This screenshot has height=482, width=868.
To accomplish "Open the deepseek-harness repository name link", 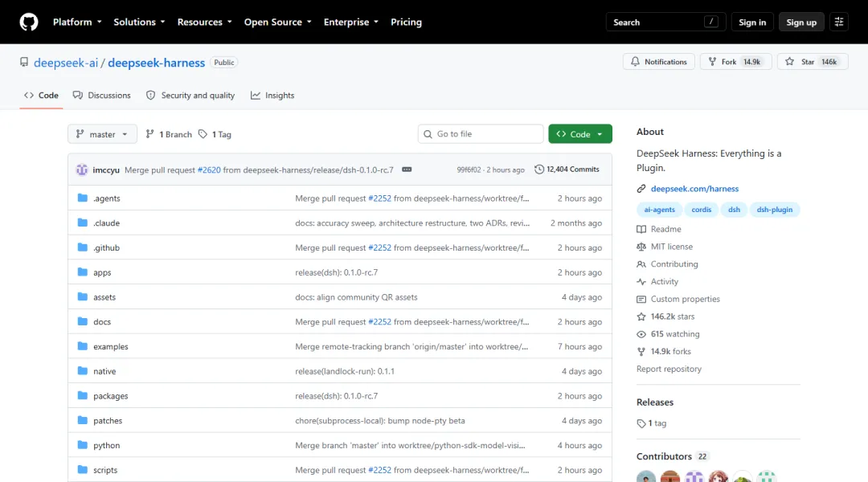I will [x=156, y=63].
